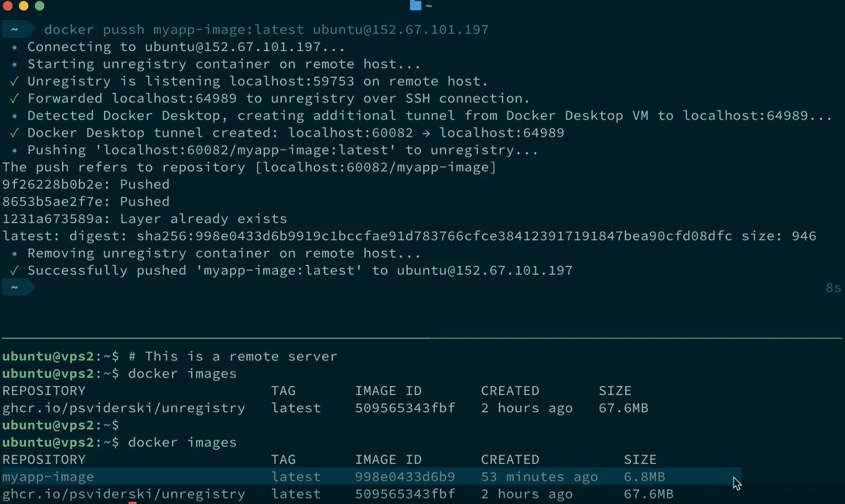Click 'Connecting to ubuntu@152.67.101.197...' line
This screenshot has width=845, height=504.
pos(186,47)
